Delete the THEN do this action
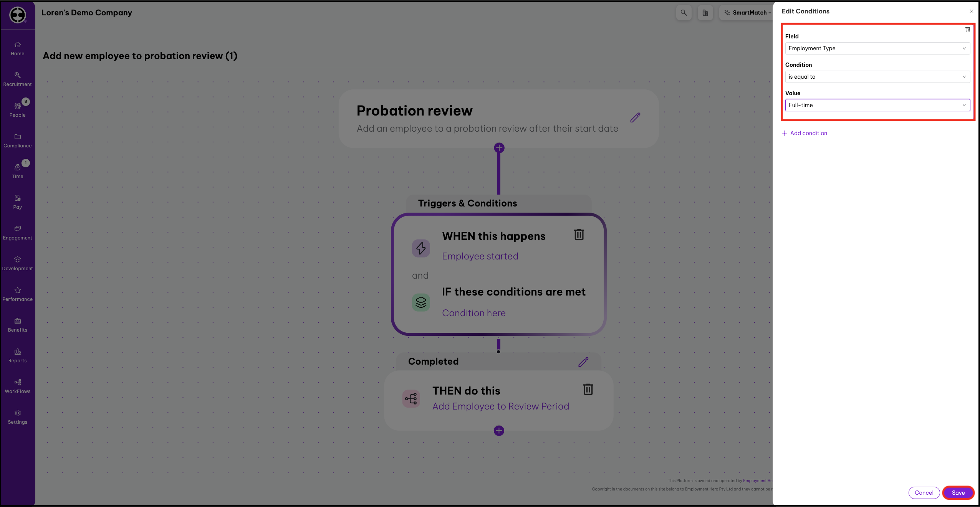This screenshot has width=980, height=507. [x=588, y=389]
